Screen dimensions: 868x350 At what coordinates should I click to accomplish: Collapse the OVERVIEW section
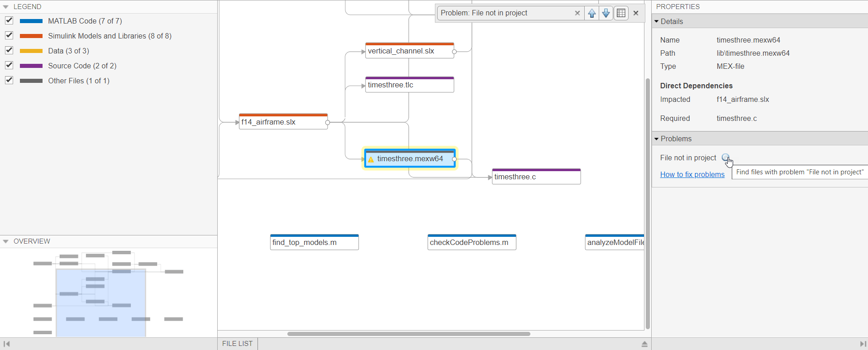[x=6, y=241]
